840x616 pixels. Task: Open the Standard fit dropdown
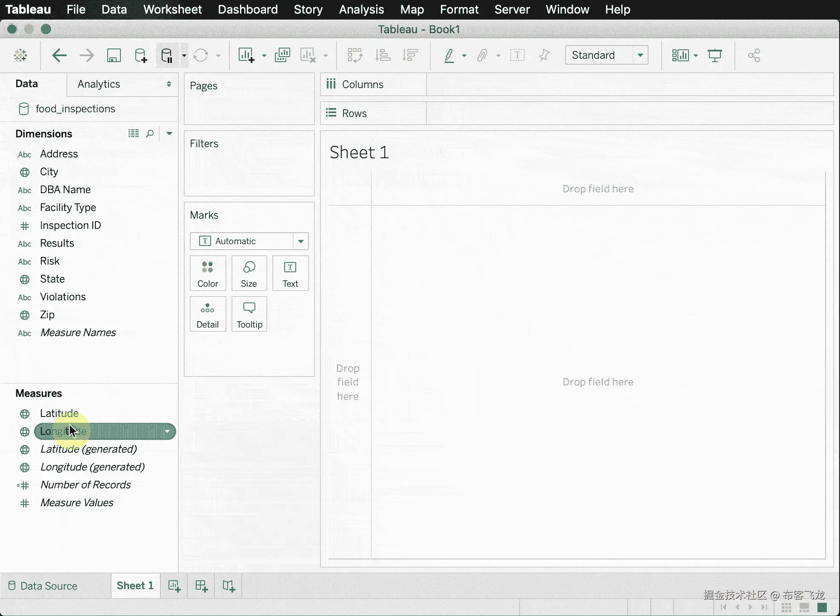coord(640,55)
